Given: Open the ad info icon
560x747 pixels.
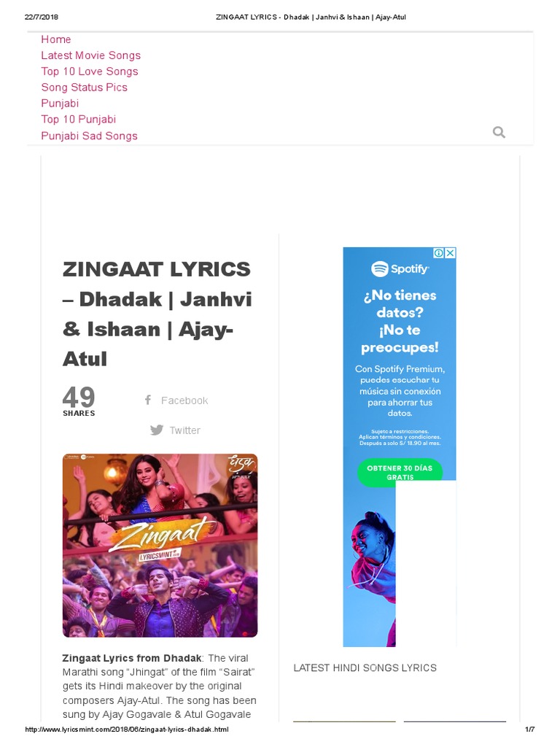Looking at the screenshot, I should pos(439,253).
